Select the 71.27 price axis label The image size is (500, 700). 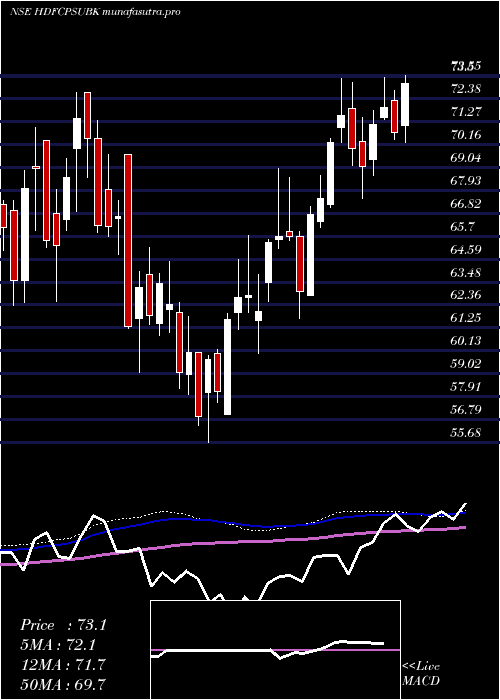[466, 112]
